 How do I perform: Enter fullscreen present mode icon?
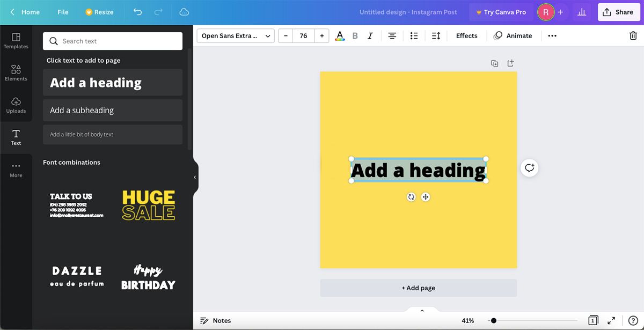(611, 320)
